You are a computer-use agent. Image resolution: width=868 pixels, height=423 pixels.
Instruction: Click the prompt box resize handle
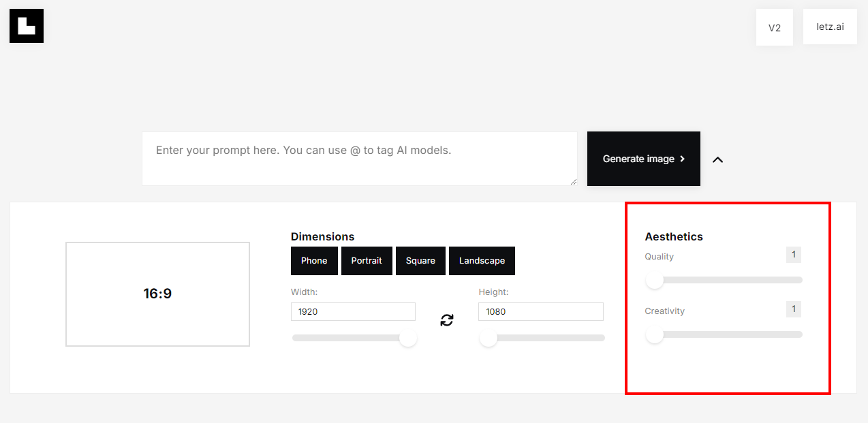(573, 181)
